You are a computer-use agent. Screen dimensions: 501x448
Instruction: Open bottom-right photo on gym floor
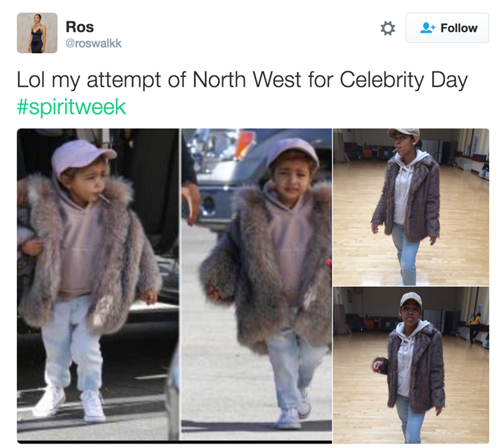pyautogui.click(x=410, y=365)
